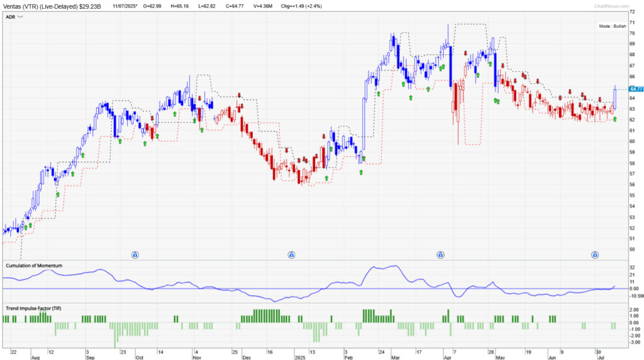The height and width of the screenshot is (360, 644).
Task: Click the low value L=62.82
Action: [206, 6]
